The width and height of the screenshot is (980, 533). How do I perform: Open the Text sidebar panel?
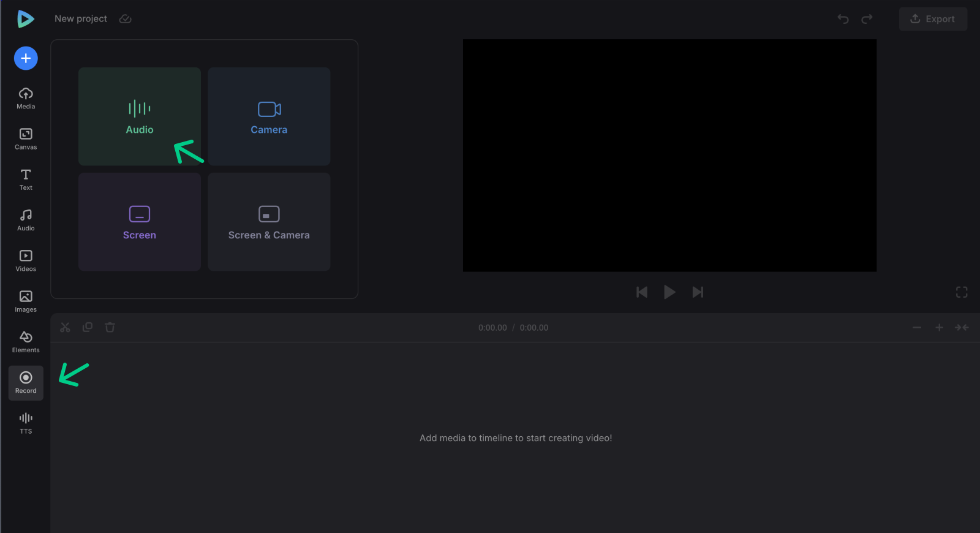(26, 180)
